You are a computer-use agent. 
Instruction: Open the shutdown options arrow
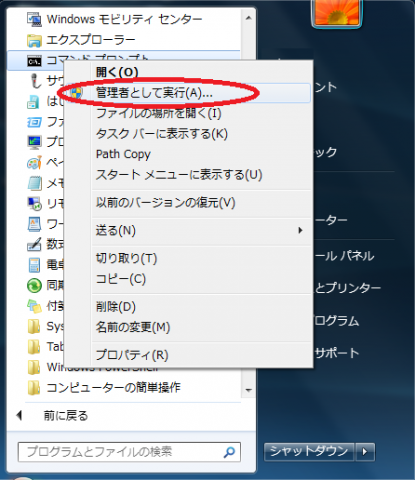365,452
